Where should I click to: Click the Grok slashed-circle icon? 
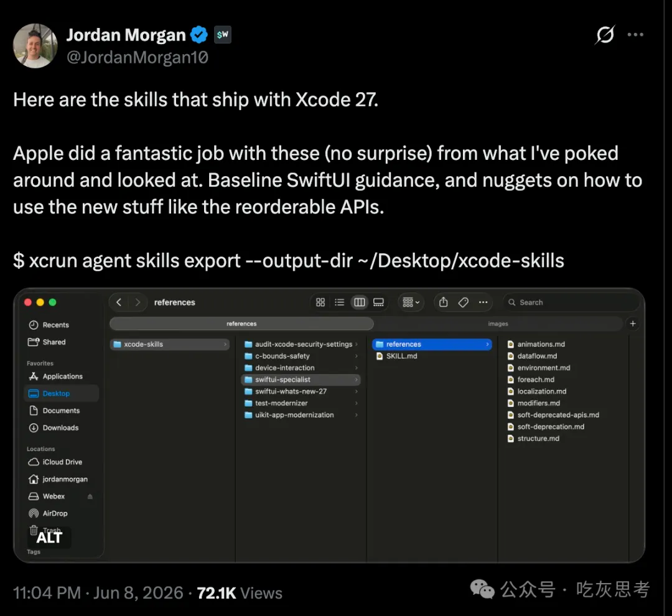[605, 35]
